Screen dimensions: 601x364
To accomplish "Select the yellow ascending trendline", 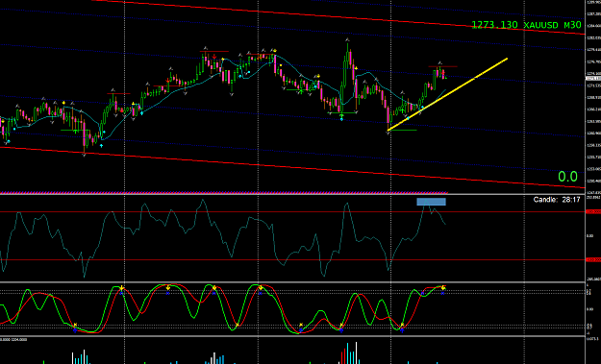I will point(447,94).
